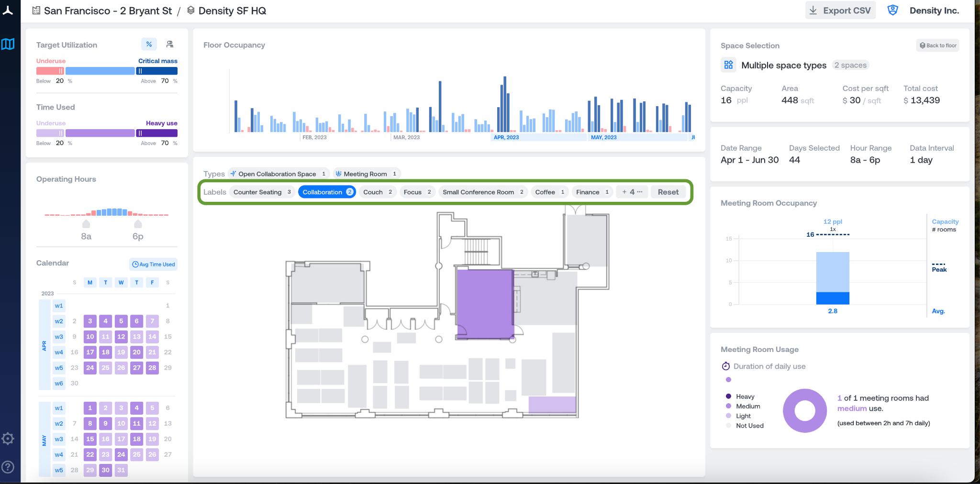Image resolution: width=980 pixels, height=484 pixels.
Task: Click the meeting room occupancy bar
Action: 833,278
